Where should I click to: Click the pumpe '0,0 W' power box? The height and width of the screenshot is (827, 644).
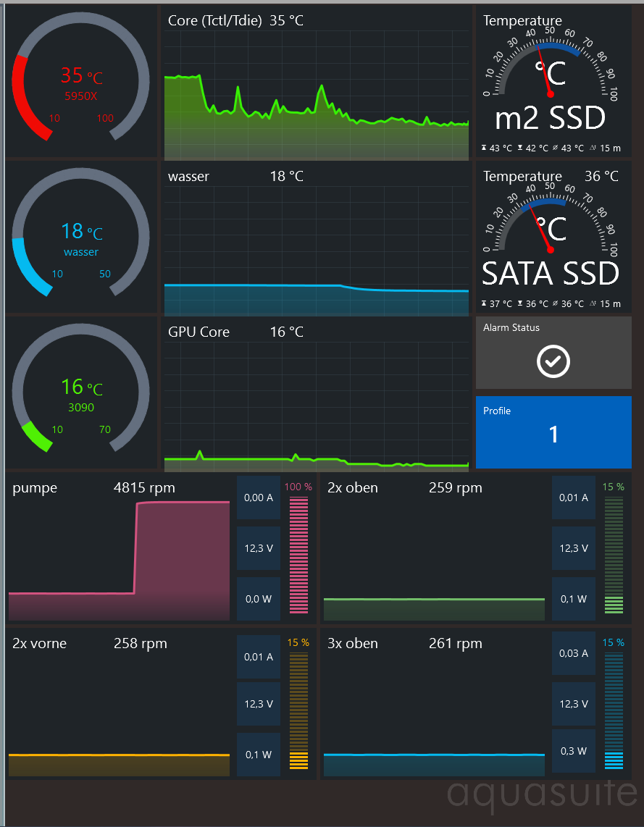coord(259,599)
